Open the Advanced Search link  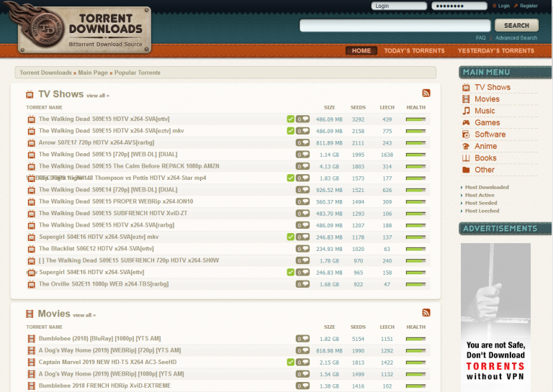pyautogui.click(x=516, y=38)
